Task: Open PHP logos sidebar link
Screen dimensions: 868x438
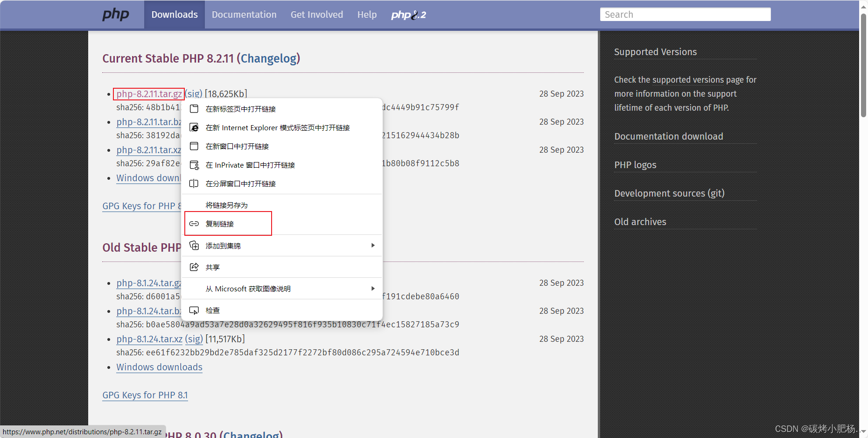Action: pos(635,165)
